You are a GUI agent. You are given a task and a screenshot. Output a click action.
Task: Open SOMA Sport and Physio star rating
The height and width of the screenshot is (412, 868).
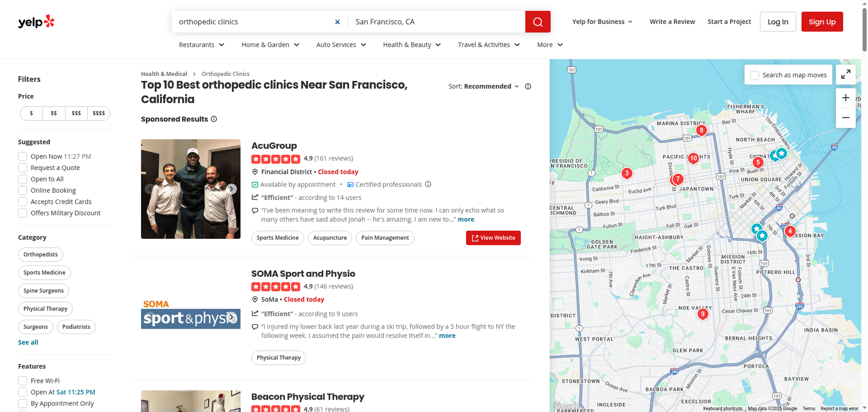(x=276, y=287)
